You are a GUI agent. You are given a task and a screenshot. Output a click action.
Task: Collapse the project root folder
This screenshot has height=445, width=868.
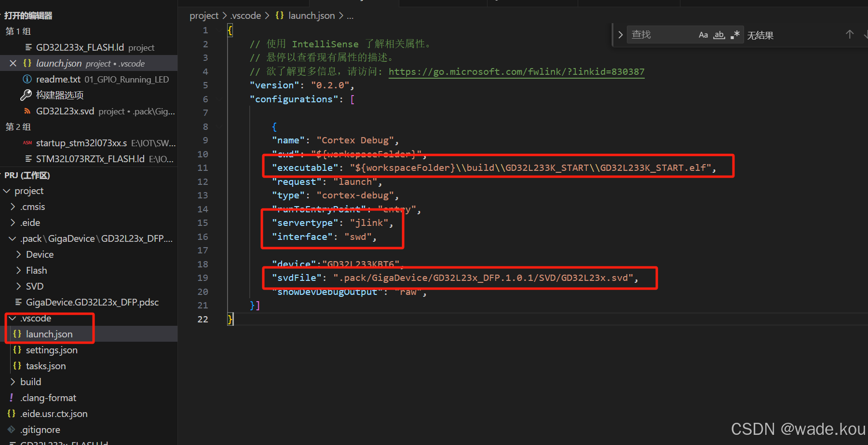click(7, 191)
